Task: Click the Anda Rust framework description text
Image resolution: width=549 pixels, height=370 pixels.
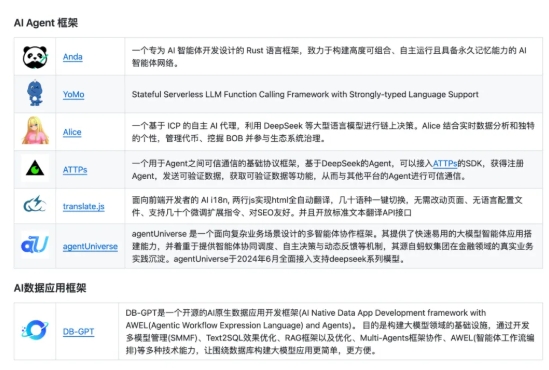Action: pos(329,57)
